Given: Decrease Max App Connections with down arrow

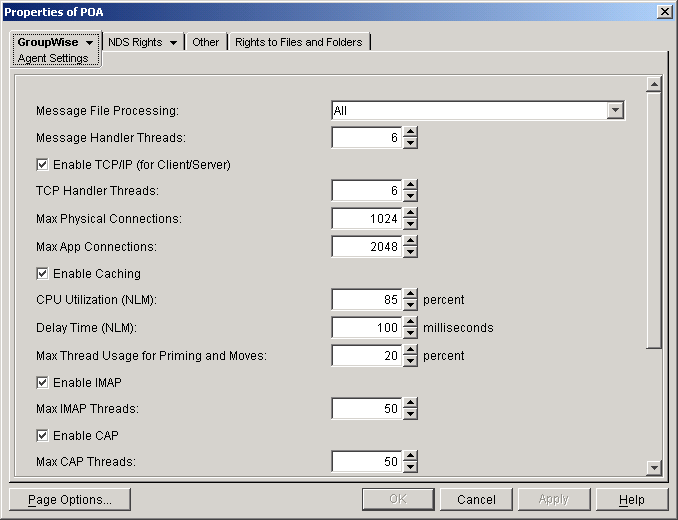Looking at the screenshot, I should [410, 252].
